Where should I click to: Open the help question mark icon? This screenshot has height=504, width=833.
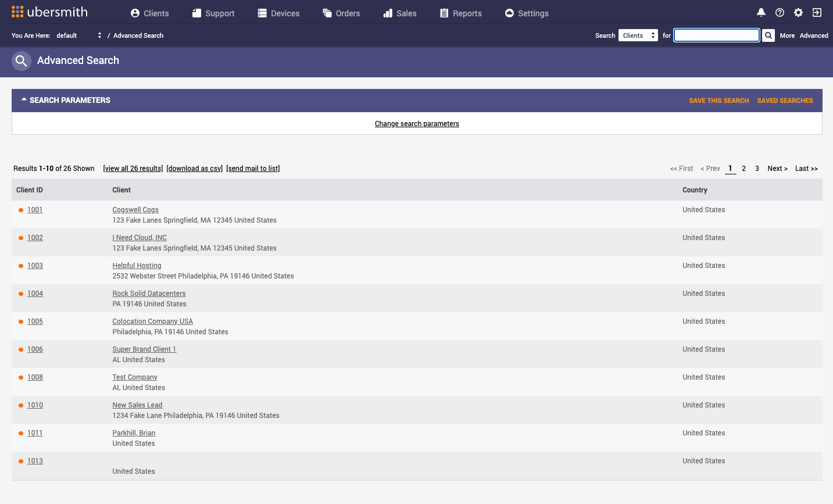click(780, 13)
